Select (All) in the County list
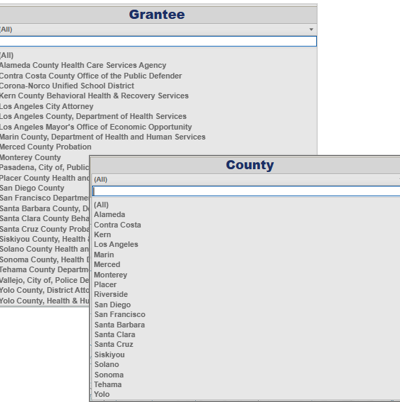 point(101,205)
